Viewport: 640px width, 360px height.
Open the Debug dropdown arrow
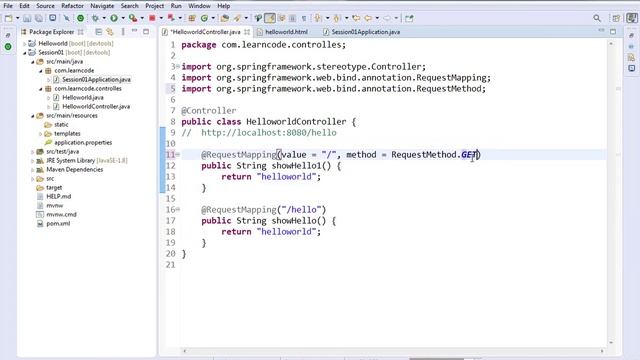[x=104, y=18]
